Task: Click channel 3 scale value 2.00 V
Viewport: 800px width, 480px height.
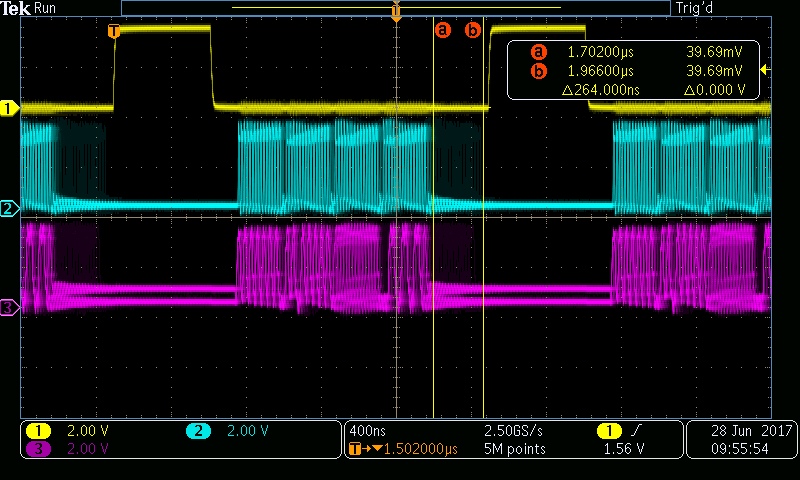Action: tap(88, 449)
